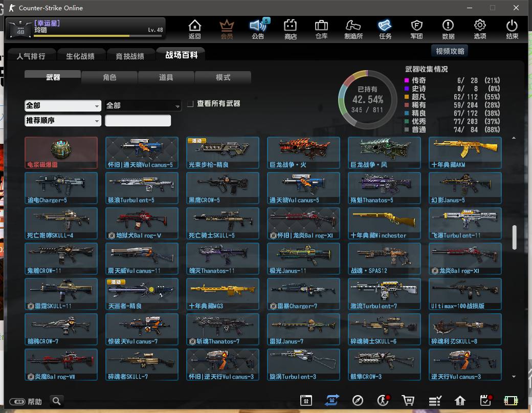Open the 仓库 inventory icon
Image resolution: width=532 pixels, height=413 pixels.
321,29
